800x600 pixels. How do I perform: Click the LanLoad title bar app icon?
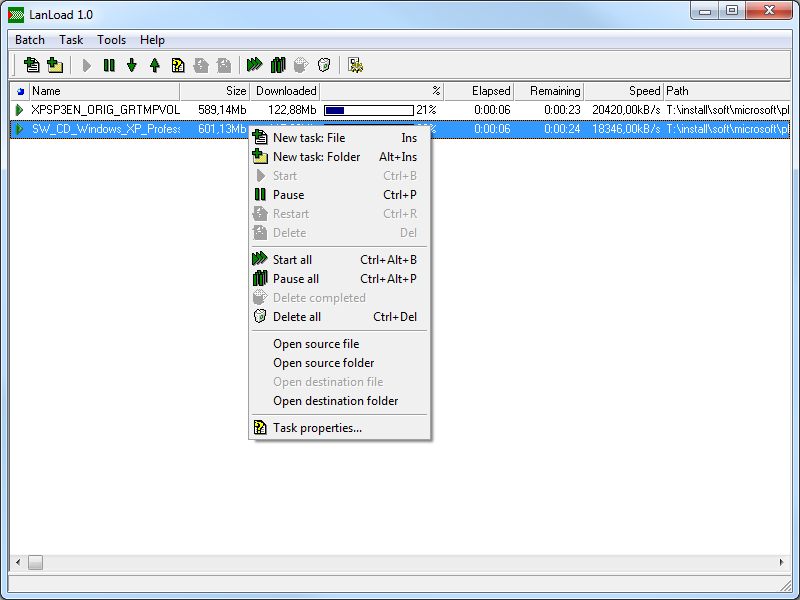pyautogui.click(x=16, y=15)
